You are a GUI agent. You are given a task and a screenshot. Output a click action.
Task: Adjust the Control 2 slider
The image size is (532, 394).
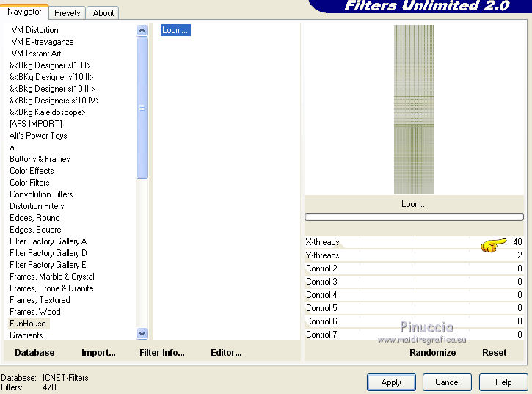pyautogui.click(x=414, y=269)
